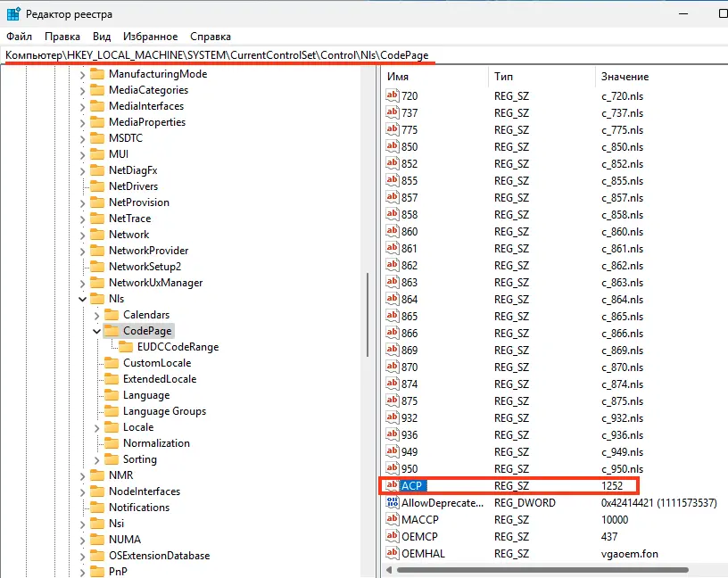728x578 pixels.
Task: Open the Справка menu
Action: pyautogui.click(x=211, y=37)
